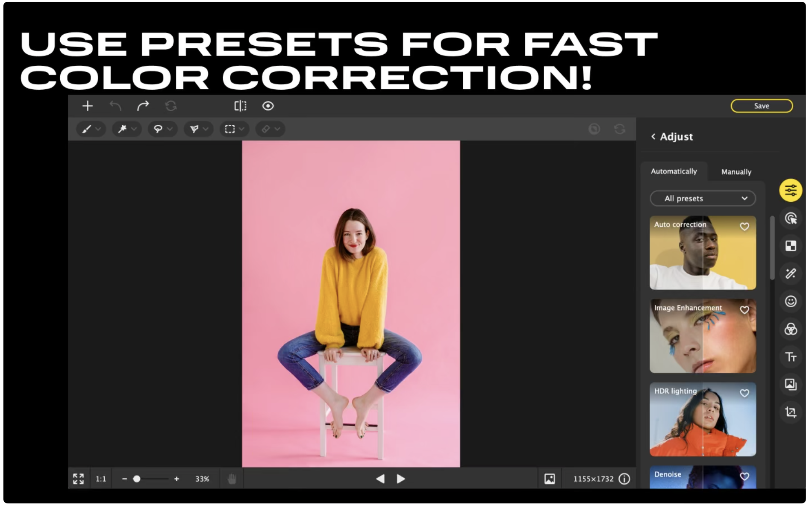Select the Magic Wand tool
This screenshot has height=506, width=812.
(x=123, y=129)
